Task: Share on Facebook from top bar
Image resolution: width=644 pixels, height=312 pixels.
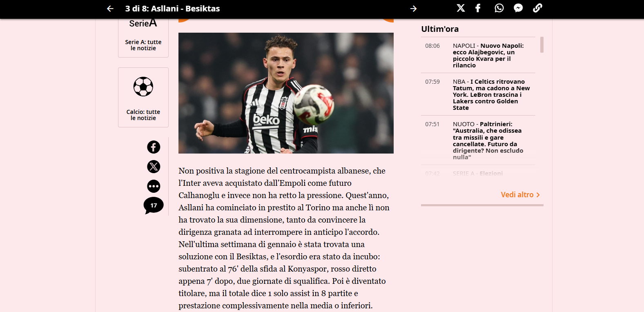Action: coord(478,8)
